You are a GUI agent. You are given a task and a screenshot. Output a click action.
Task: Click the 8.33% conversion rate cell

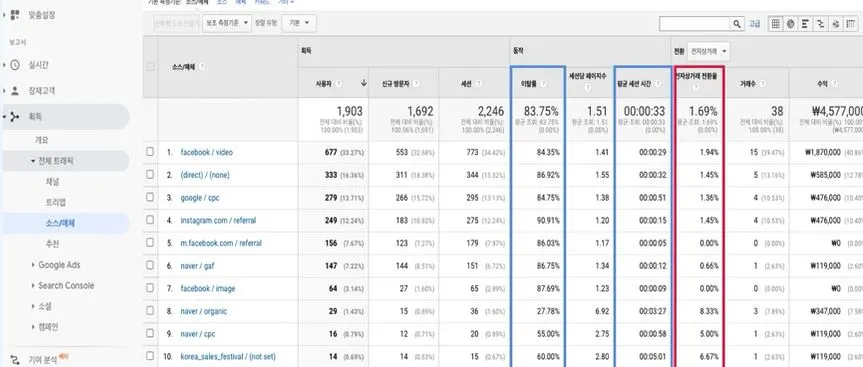(708, 311)
